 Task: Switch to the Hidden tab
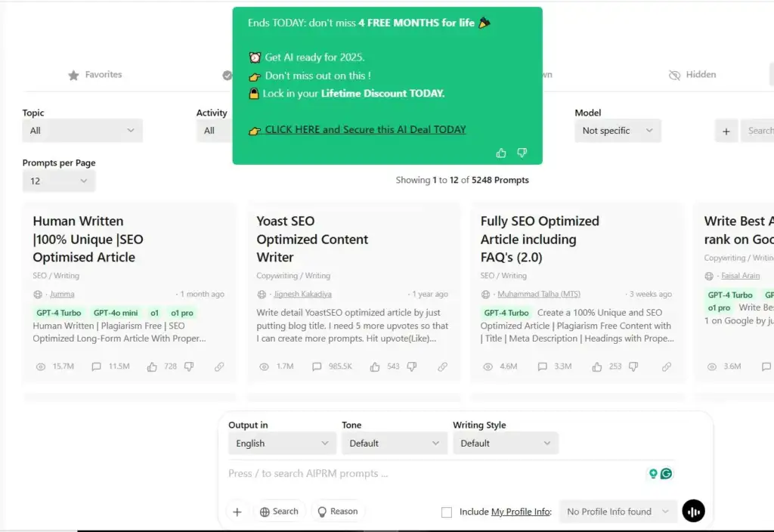coord(692,75)
